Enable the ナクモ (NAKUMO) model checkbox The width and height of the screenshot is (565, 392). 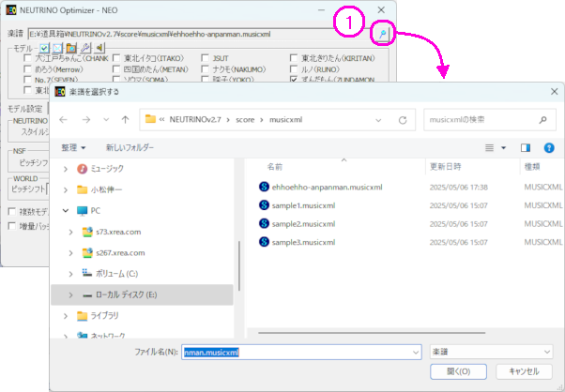[205, 68]
